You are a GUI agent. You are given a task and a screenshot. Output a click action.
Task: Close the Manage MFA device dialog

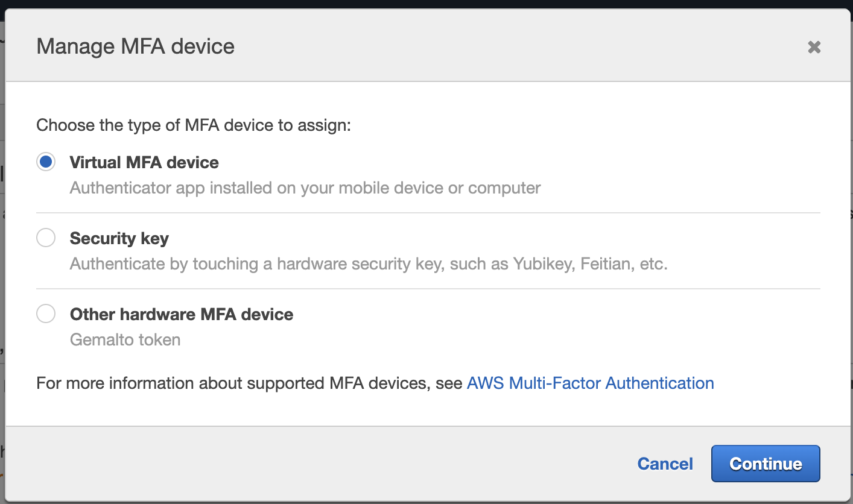[x=814, y=47]
